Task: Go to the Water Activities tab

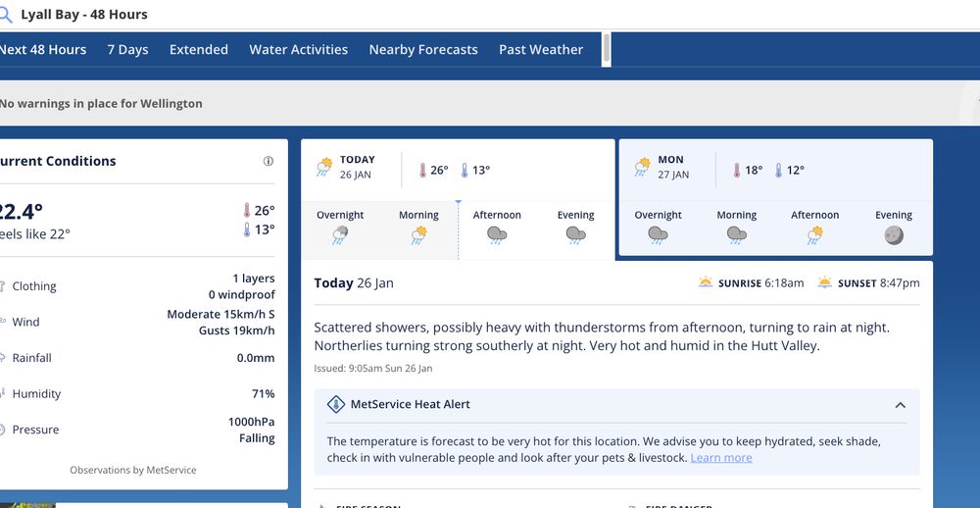Action: pyautogui.click(x=299, y=49)
